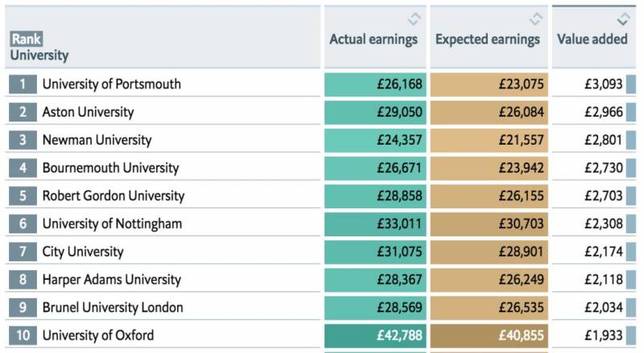The height and width of the screenshot is (353, 644).
Task: Select Aston University name
Action: (x=88, y=112)
